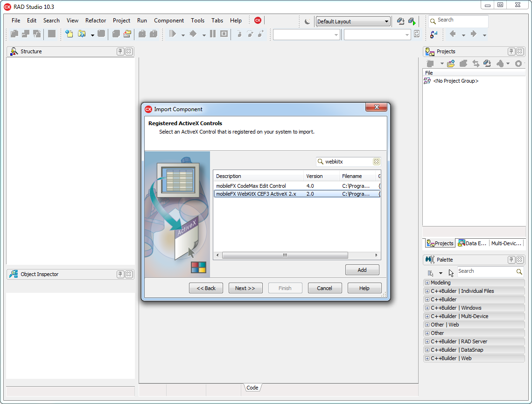Screen dimensions: 532x404
Task: Switch to the Data Explorer tab
Action: 472,243
